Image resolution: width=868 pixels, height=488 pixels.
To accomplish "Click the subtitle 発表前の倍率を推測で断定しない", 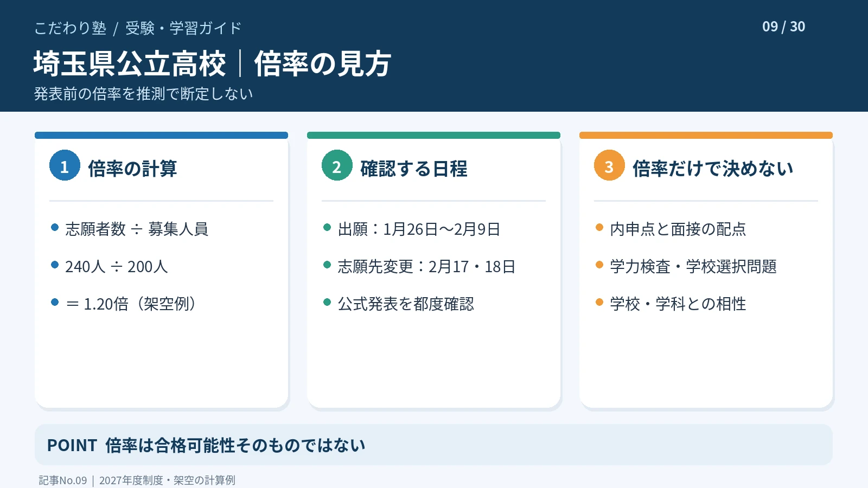I will [x=144, y=94].
